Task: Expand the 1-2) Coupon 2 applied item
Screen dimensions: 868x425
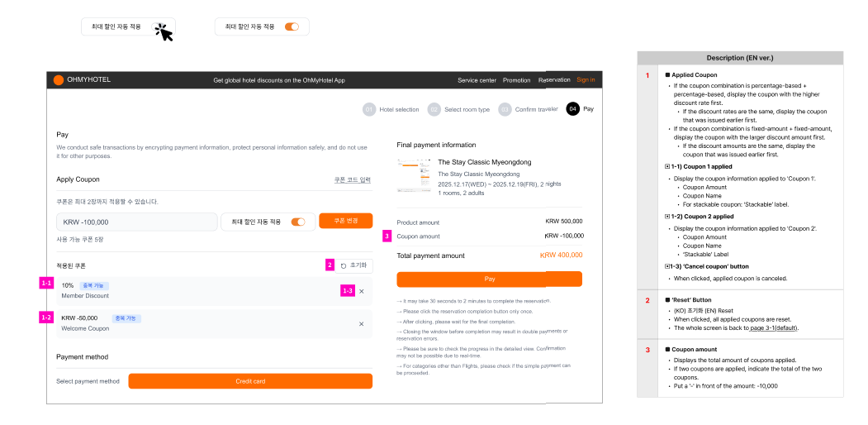Action: 667,217
